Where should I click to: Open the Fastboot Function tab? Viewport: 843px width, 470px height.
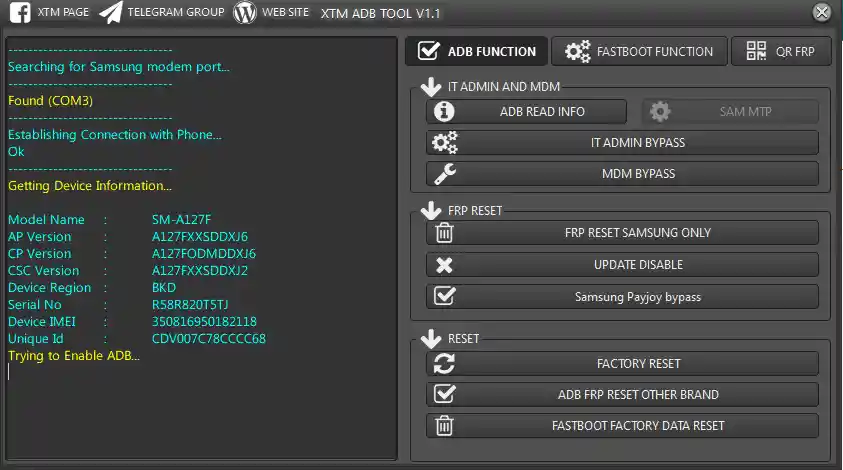pyautogui.click(x=639, y=51)
